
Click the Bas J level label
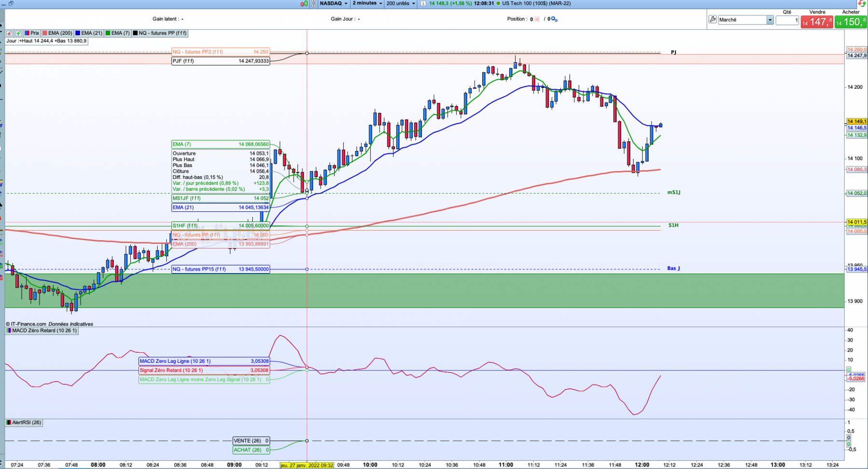coord(674,268)
